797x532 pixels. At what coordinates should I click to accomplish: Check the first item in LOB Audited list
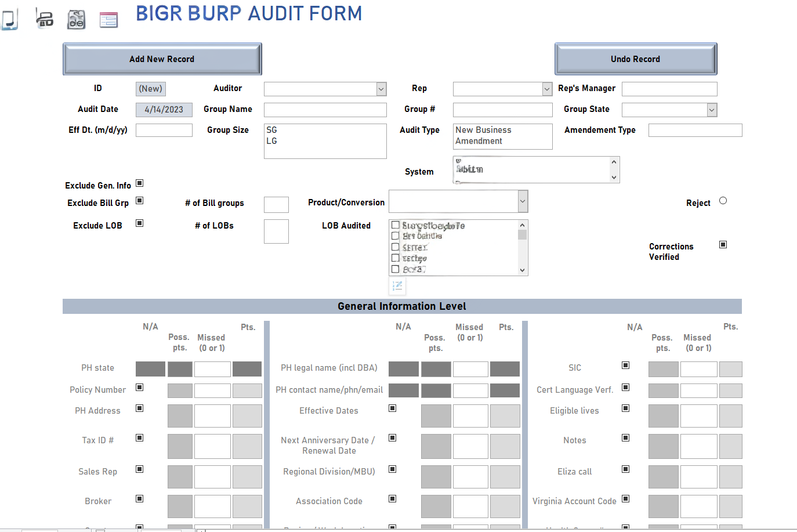[x=395, y=225]
